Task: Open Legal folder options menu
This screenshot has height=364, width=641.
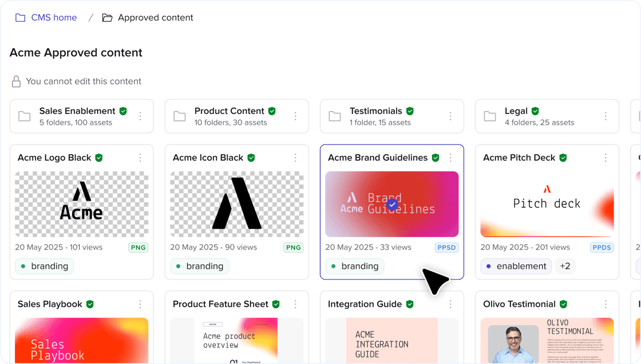Action: click(606, 116)
